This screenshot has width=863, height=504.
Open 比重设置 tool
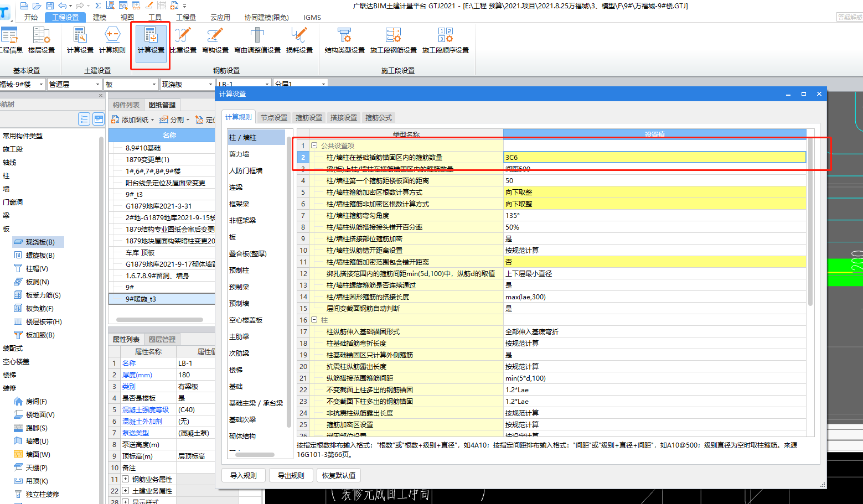(x=183, y=40)
